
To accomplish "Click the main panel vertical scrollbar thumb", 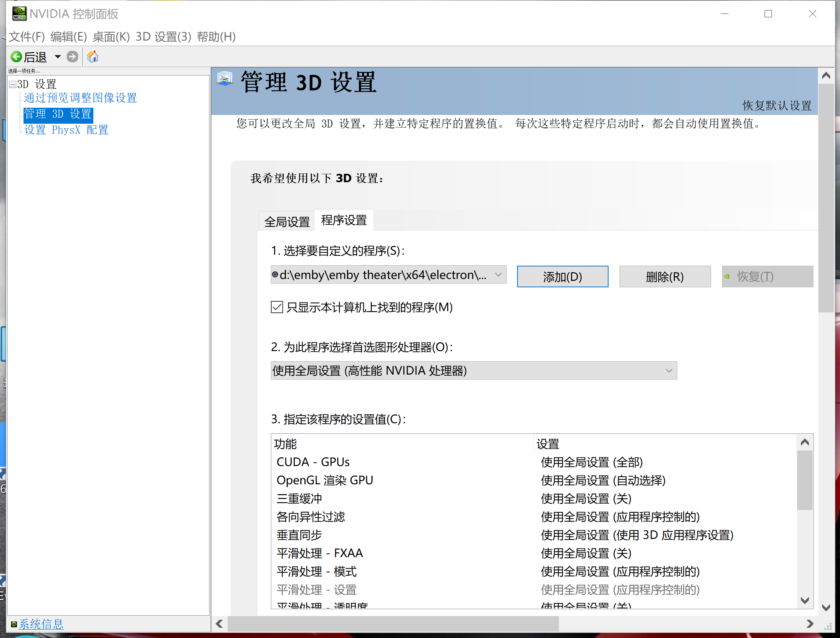I will point(826,198).
